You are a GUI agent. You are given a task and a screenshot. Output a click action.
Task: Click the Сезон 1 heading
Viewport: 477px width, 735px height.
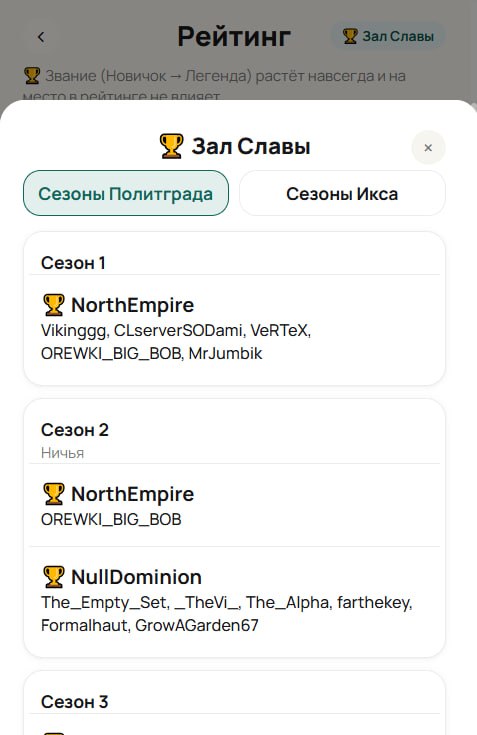click(x=73, y=262)
